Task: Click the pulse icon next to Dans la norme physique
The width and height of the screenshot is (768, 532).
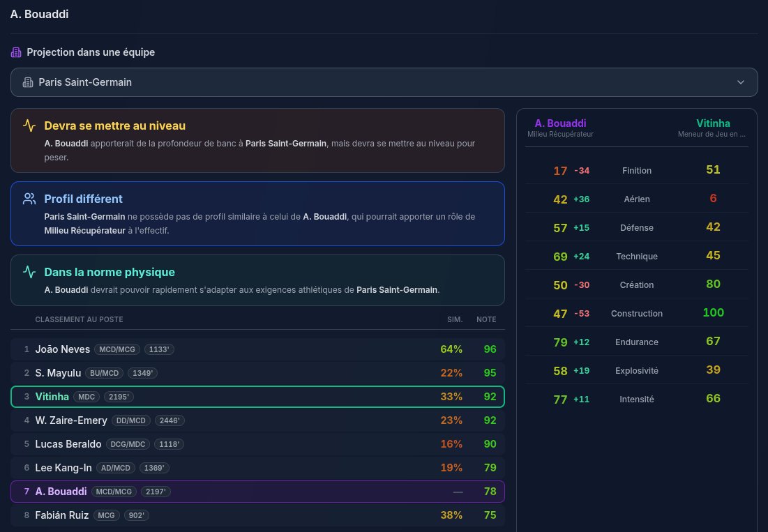Action: [x=29, y=272]
